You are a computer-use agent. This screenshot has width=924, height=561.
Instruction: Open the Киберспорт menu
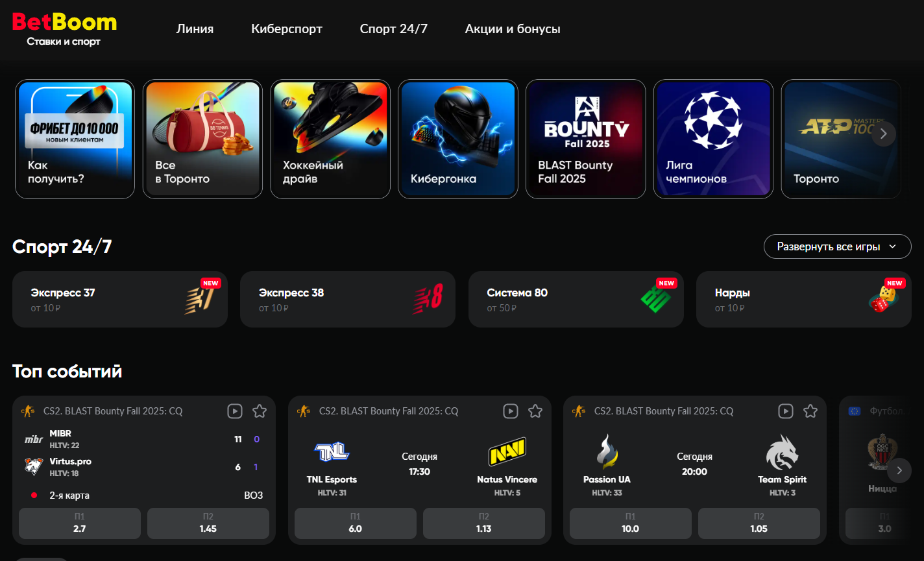click(x=287, y=29)
